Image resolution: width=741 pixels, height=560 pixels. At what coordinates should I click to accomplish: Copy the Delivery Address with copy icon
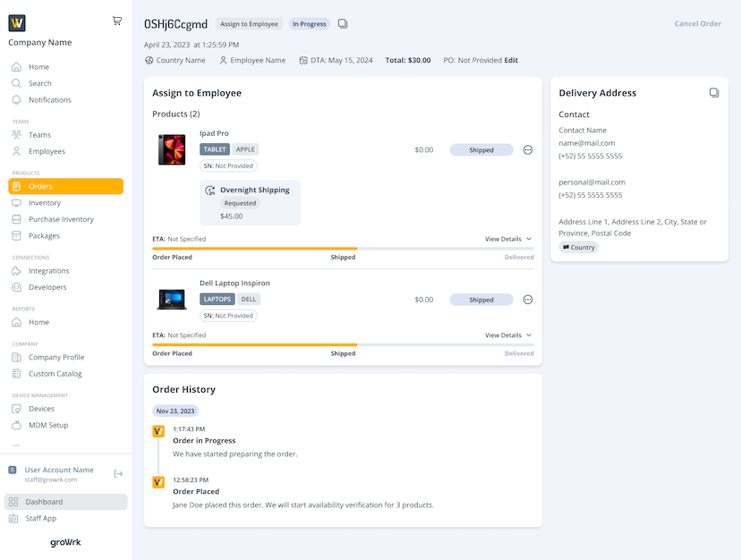click(x=714, y=92)
